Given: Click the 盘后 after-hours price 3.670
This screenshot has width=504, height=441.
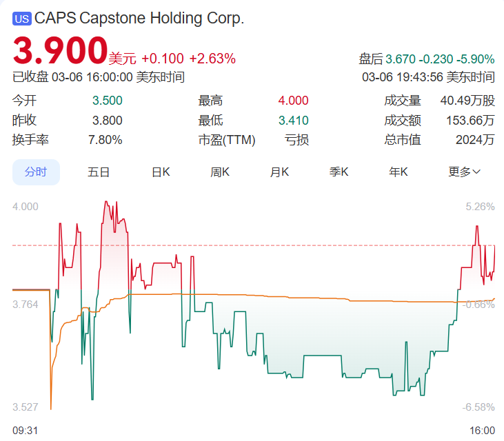Looking at the screenshot, I should tap(401, 59).
